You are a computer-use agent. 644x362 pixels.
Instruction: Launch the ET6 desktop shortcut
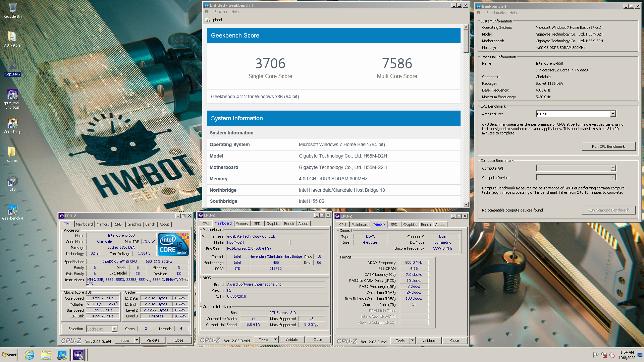pyautogui.click(x=12, y=184)
